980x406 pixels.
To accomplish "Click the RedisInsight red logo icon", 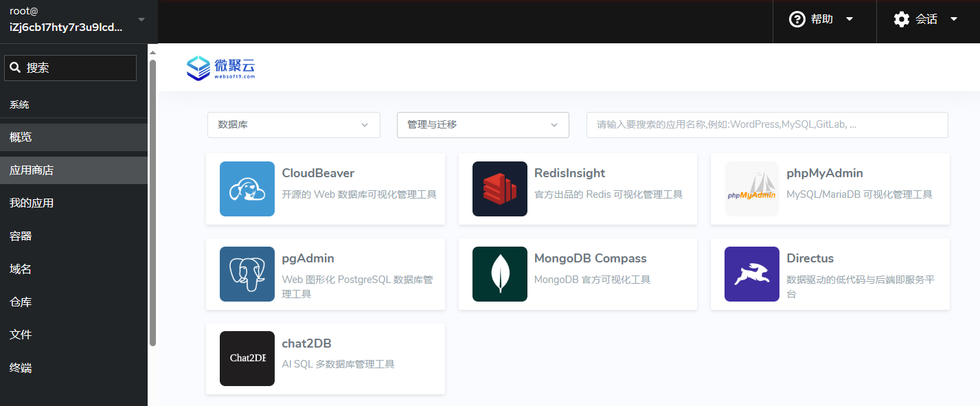I will point(499,189).
